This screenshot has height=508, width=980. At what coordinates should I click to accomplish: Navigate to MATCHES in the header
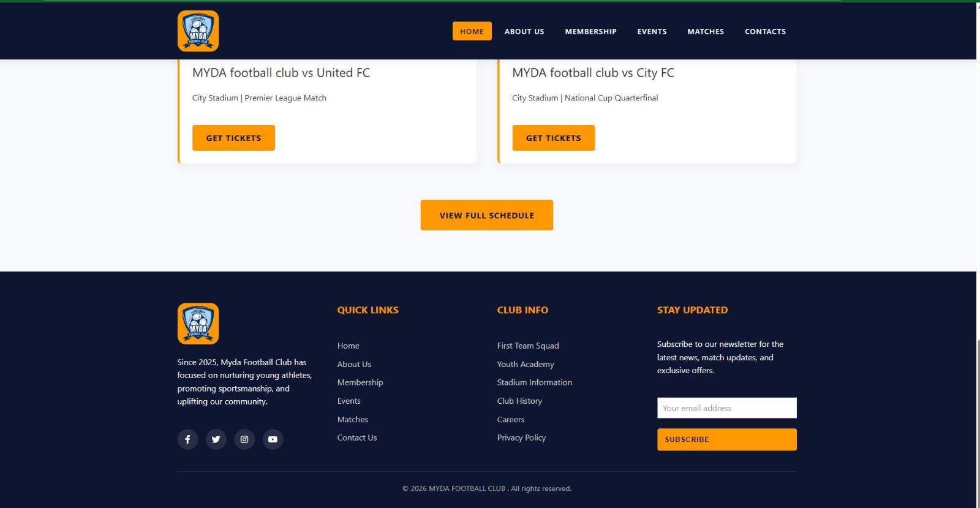[706, 31]
